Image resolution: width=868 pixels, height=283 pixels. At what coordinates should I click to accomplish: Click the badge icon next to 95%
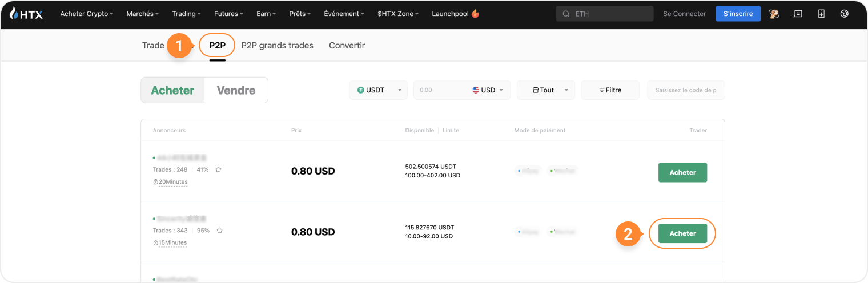[x=219, y=231]
